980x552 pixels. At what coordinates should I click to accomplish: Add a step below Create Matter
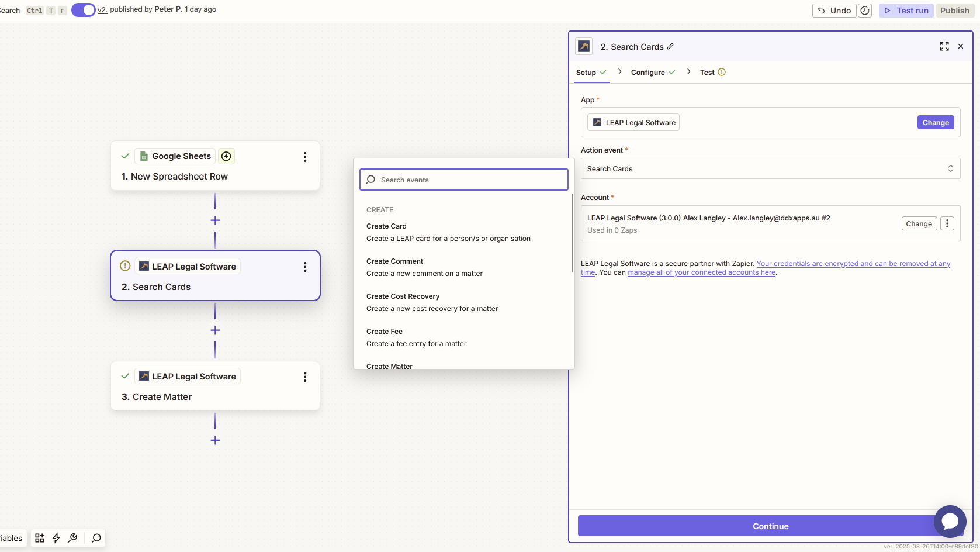[x=215, y=440]
